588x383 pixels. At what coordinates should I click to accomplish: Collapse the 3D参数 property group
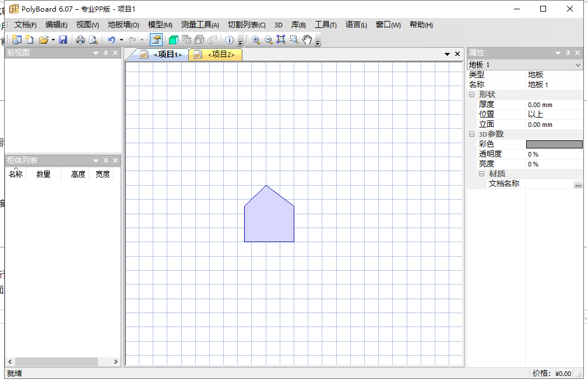(472, 134)
